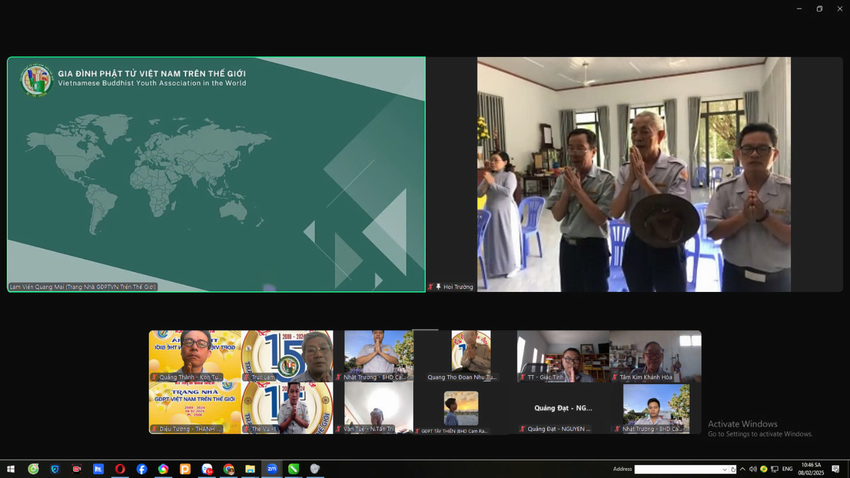Viewport: 850px width, 478px height.
Task: Switch the ENG input language indicator
Action: [x=787, y=469]
